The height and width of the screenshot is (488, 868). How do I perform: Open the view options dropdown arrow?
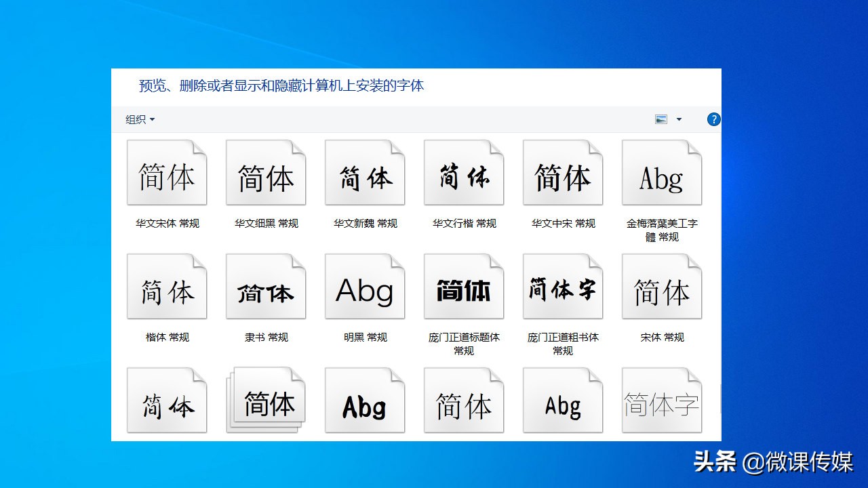pyautogui.click(x=680, y=119)
